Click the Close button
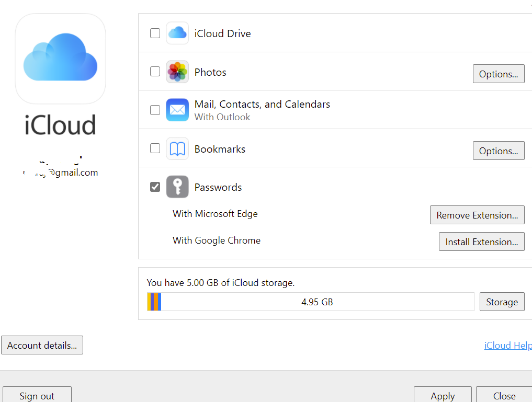This screenshot has width=532, height=402. (504, 395)
